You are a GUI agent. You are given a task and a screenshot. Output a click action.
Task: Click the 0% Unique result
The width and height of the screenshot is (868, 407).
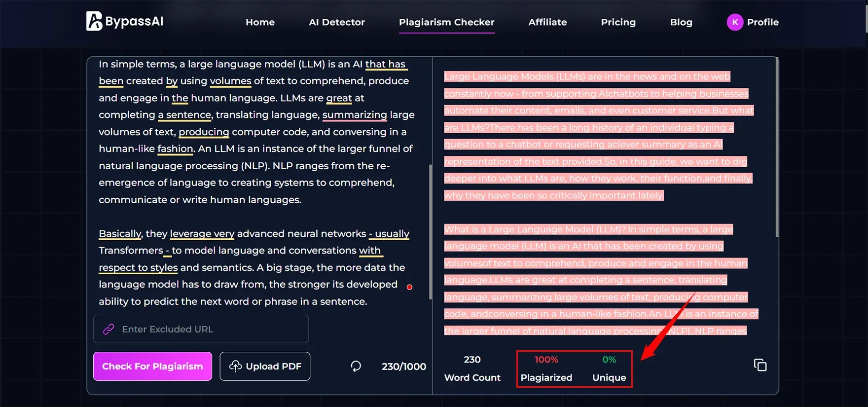pyautogui.click(x=609, y=369)
